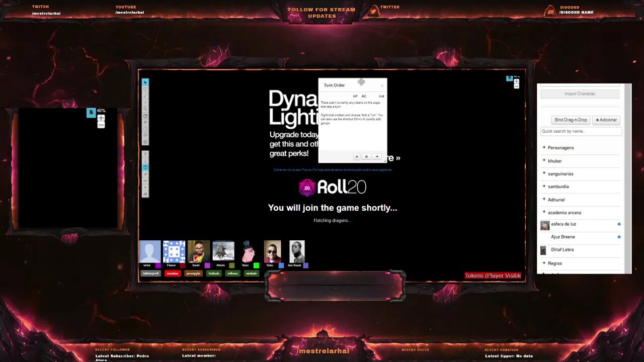Click the vontade macro button
The width and height of the screenshot is (644, 362).
(x=252, y=274)
